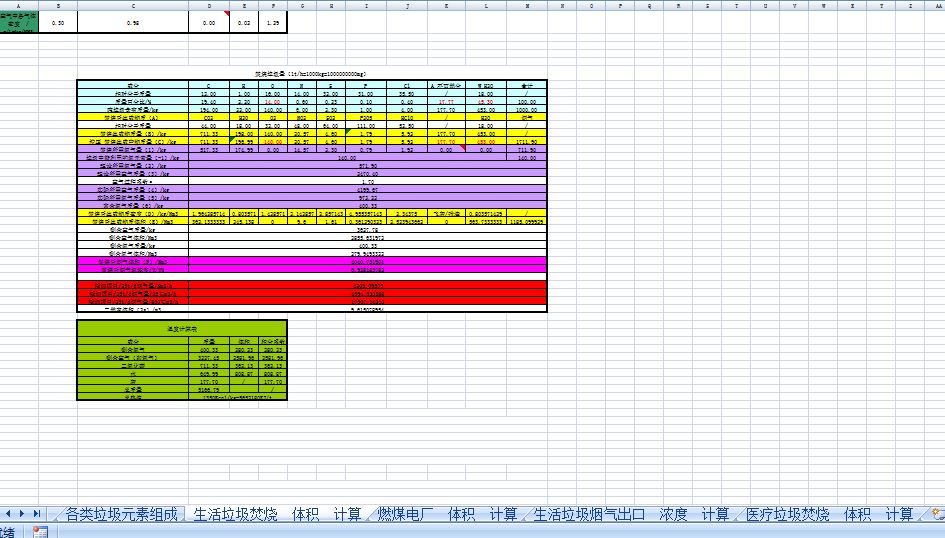This screenshot has height=538, width=945.
Task: Select column P header
Action: click(x=620, y=5)
